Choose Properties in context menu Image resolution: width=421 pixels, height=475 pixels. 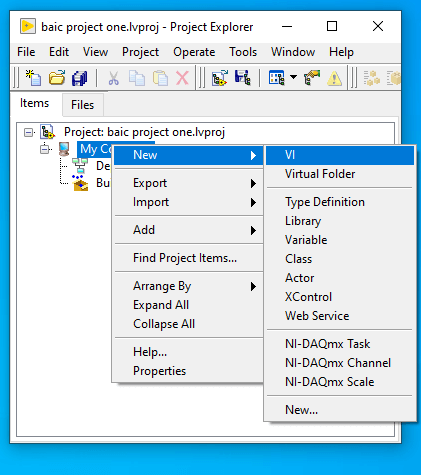[x=189, y=371]
